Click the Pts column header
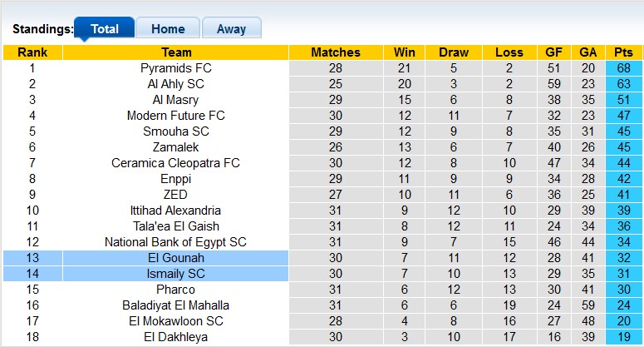 click(623, 52)
